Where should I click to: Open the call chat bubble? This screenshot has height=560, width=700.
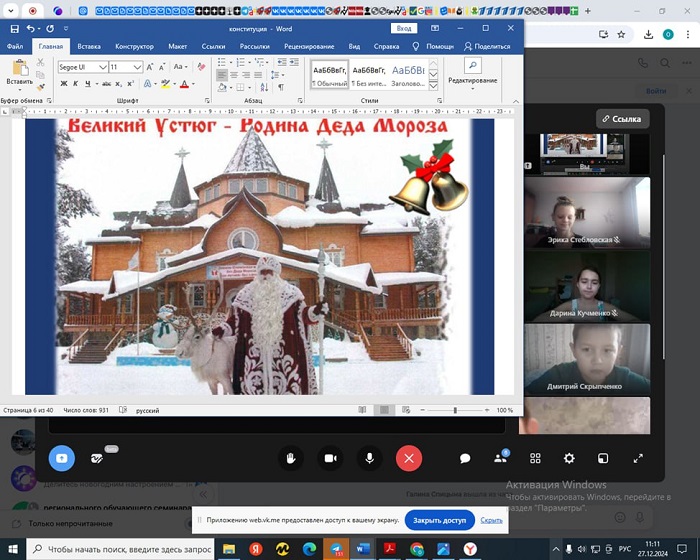click(x=465, y=459)
